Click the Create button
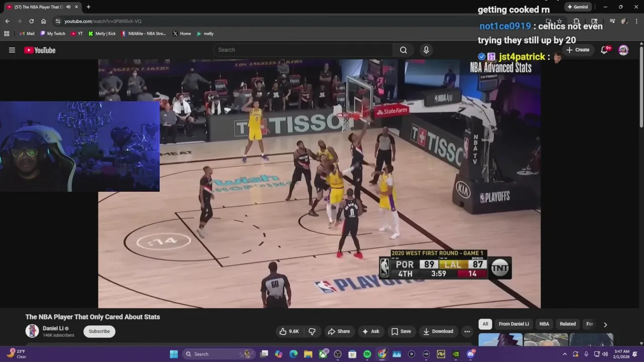 (x=578, y=50)
